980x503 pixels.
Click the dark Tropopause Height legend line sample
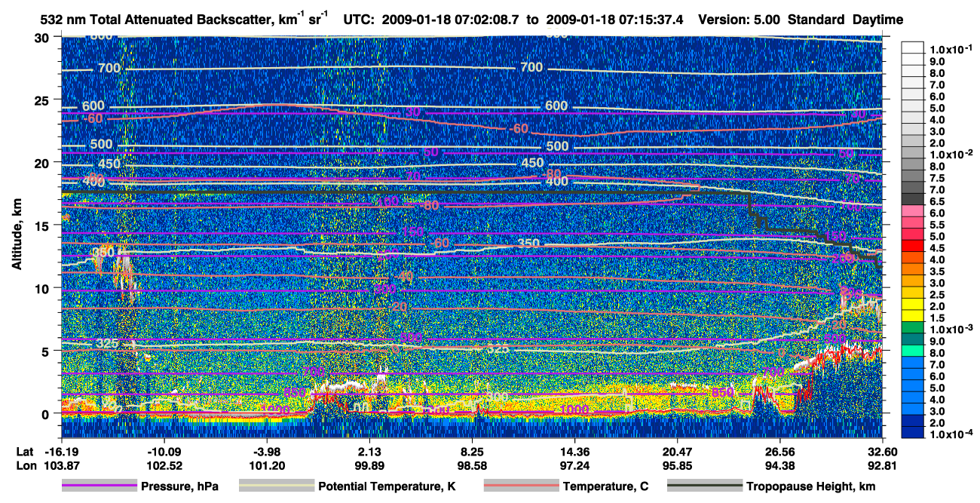point(704,486)
